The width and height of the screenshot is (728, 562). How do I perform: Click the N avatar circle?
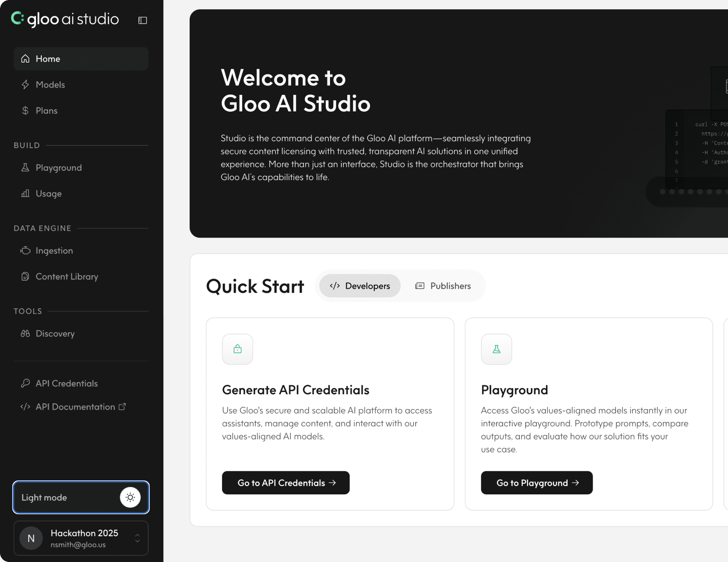point(31,539)
